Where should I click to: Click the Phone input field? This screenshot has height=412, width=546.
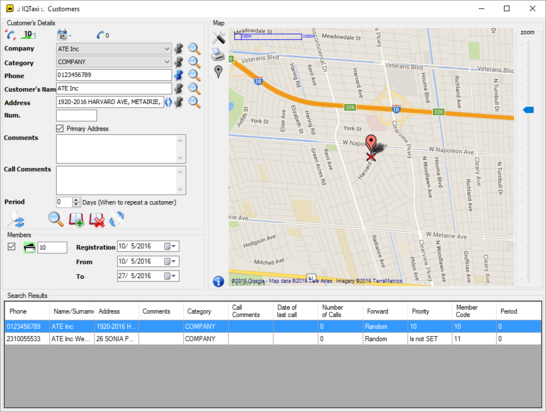point(114,75)
